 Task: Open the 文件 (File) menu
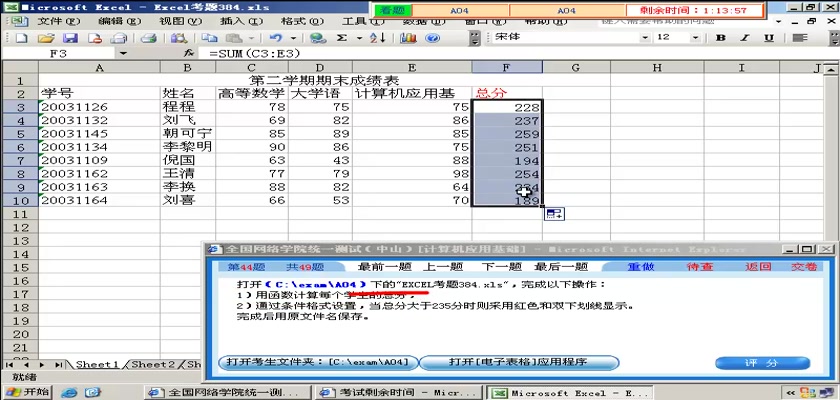pos(59,21)
